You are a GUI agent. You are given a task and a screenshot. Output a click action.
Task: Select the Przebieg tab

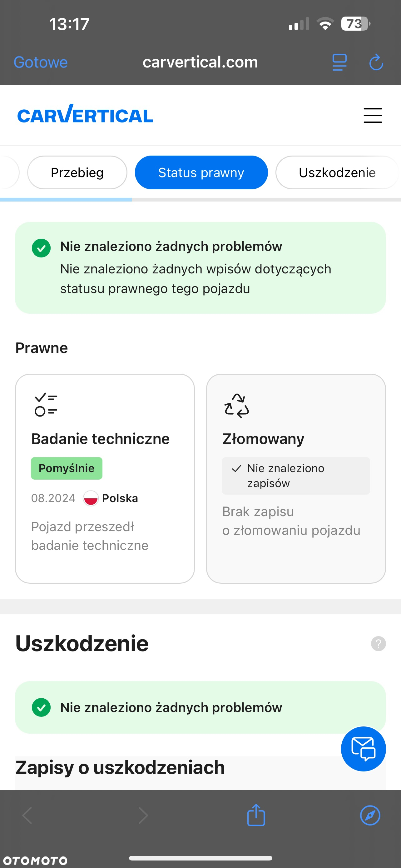point(77,172)
